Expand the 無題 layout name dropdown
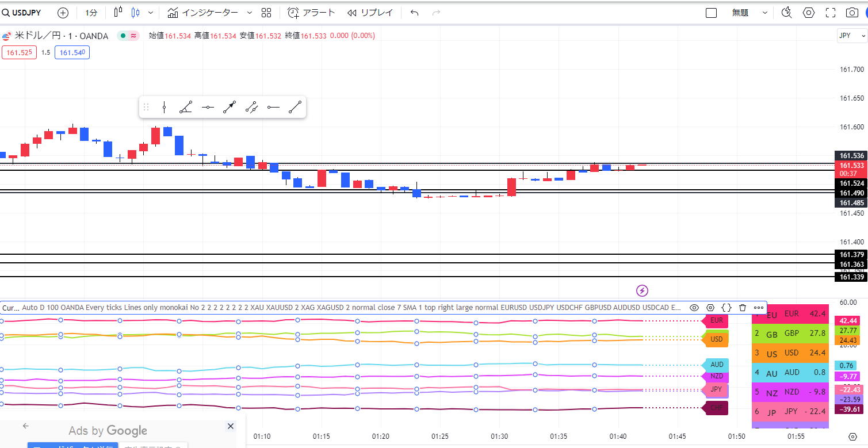Screen dimensions: 868x448 tap(764, 13)
